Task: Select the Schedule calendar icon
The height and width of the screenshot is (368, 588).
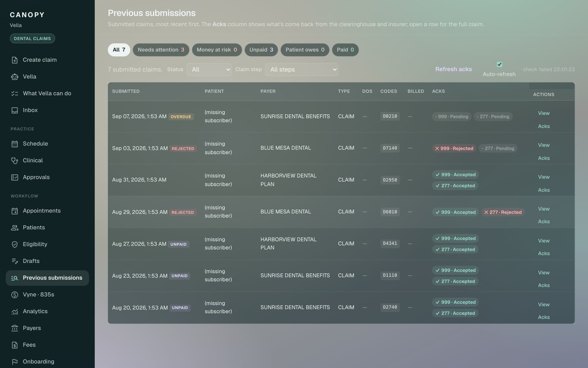Action: coord(15,144)
